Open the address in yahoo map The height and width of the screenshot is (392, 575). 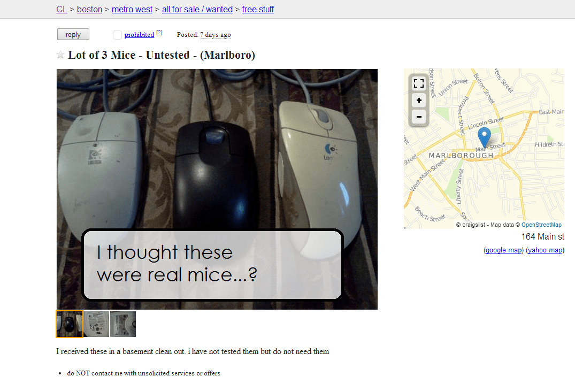pos(545,250)
